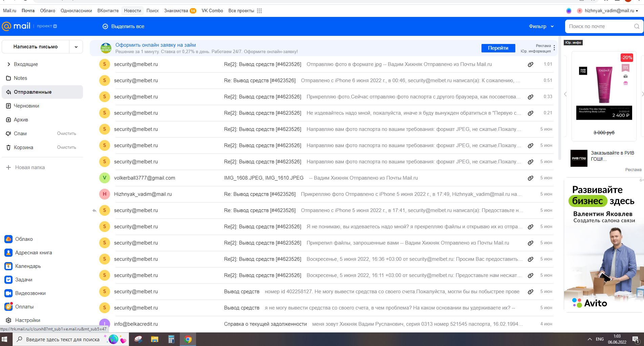Image resolution: width=644 pixels, height=346 pixels.
Task: Open the Черновики drafts folder
Action: (26, 106)
